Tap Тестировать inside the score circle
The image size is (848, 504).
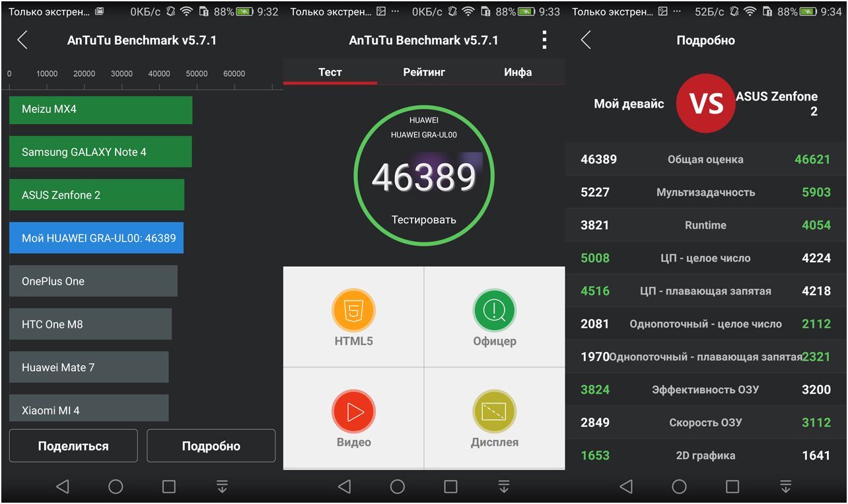coord(423,220)
